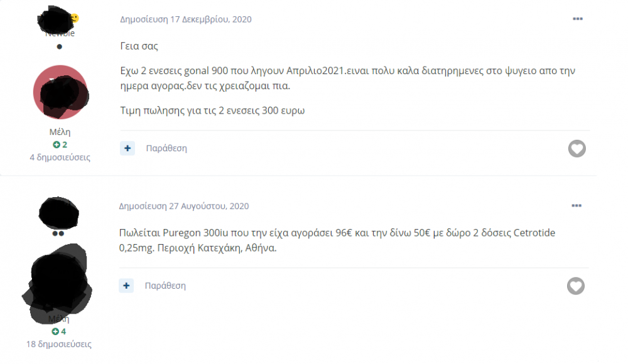
Task: Click green reputation badge showing 2
Action: (60, 145)
